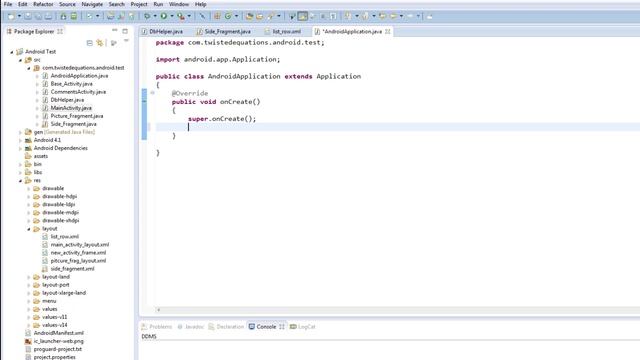Viewport: 640px width, 360px height.
Task: Collapse the Android Test project node
Action: 12,52
